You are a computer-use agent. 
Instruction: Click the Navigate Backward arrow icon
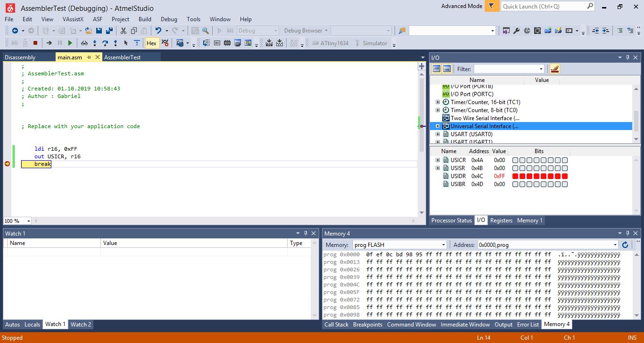click(15, 31)
